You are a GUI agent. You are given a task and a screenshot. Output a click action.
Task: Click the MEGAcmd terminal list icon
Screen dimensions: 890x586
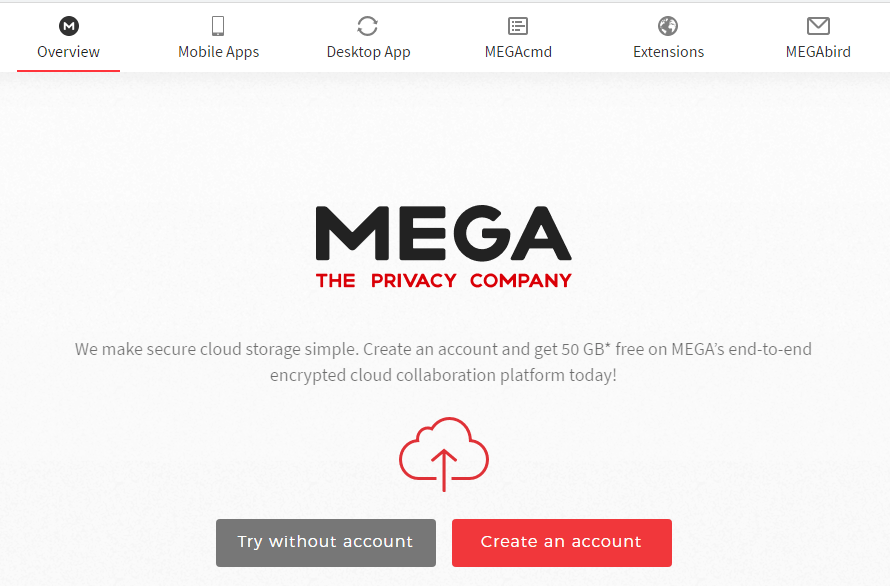[518, 26]
